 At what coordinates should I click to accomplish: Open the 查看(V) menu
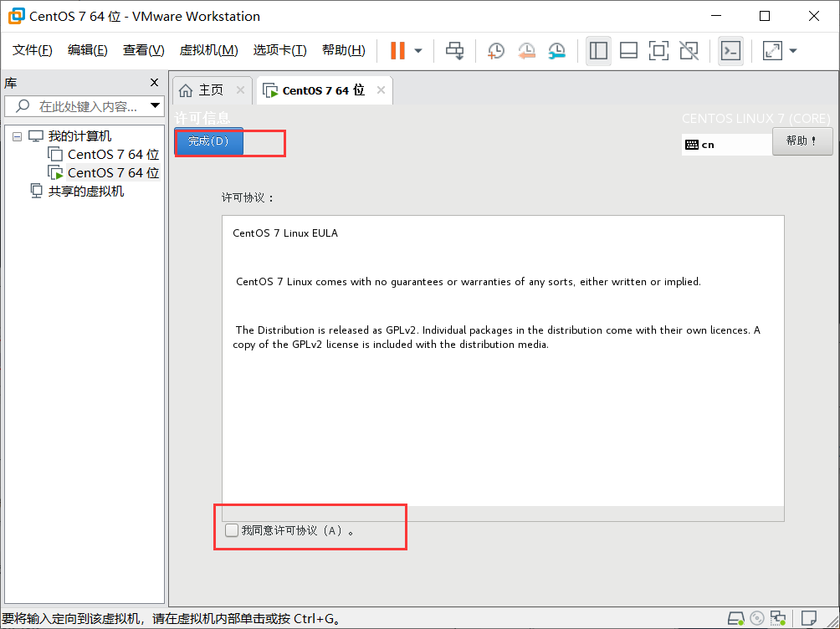144,50
